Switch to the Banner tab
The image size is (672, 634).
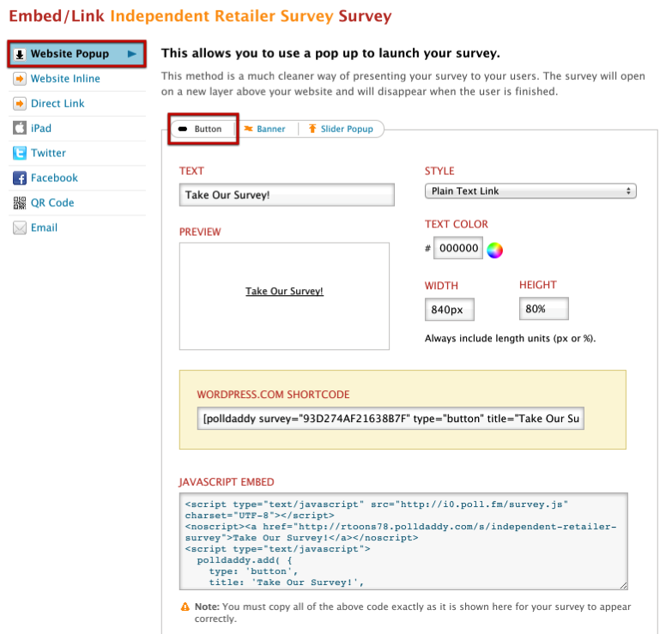[x=264, y=130]
